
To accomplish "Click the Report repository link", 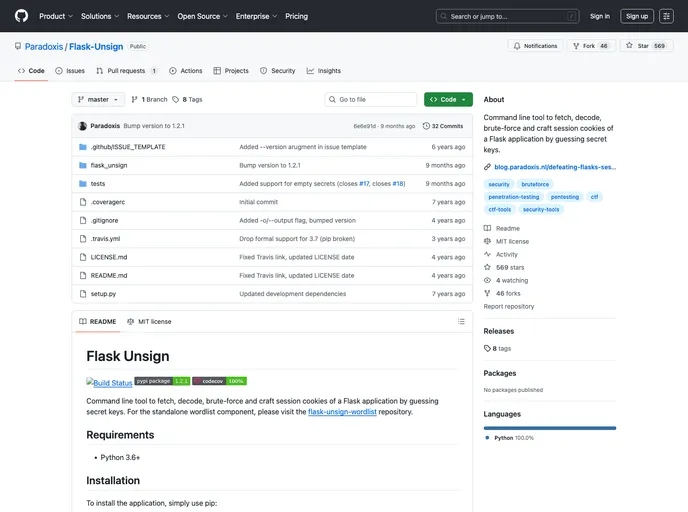I will (x=509, y=306).
